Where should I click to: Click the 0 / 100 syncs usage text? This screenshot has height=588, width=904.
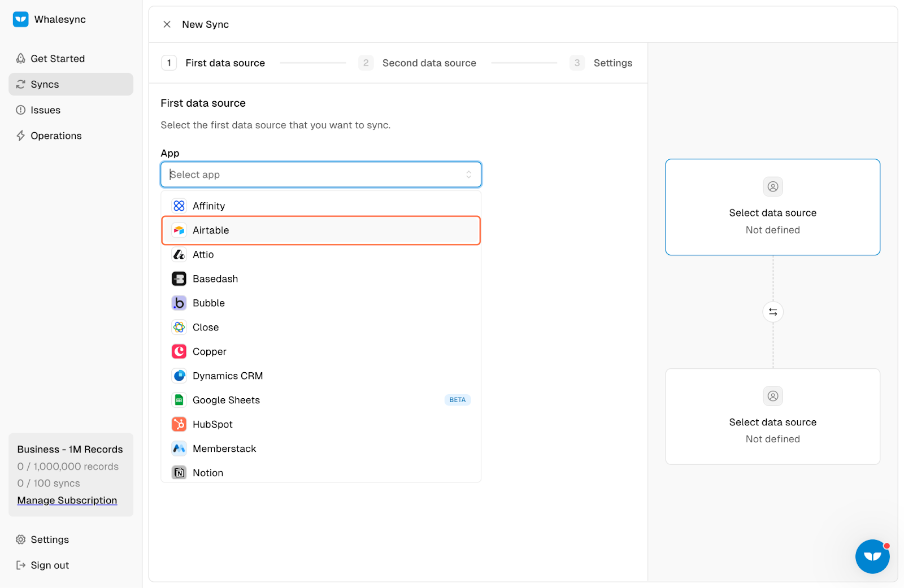pyautogui.click(x=49, y=484)
